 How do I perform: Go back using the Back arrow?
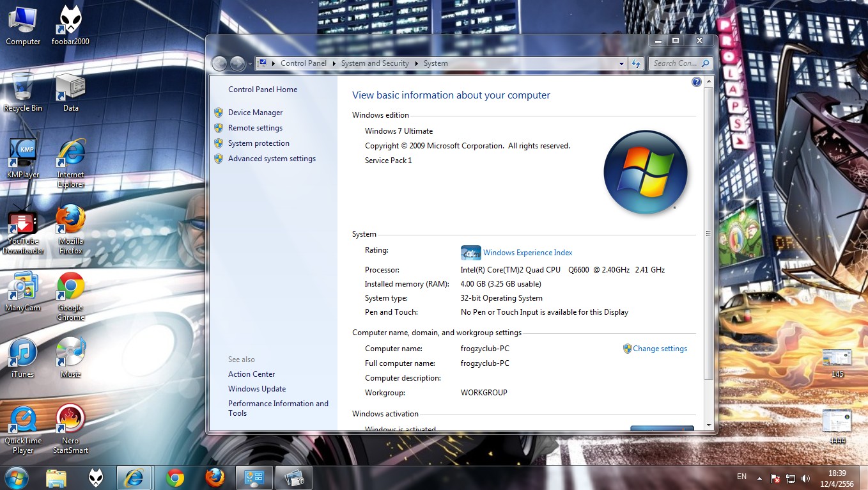219,63
